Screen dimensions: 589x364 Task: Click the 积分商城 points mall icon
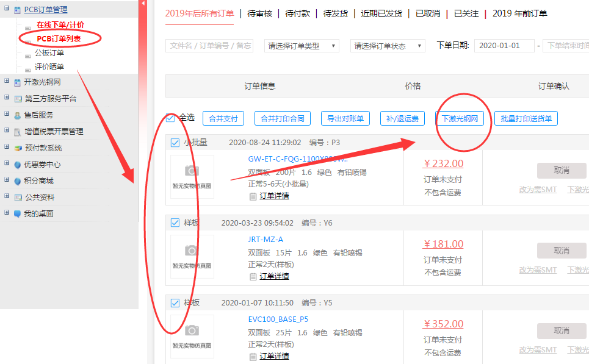pos(18,181)
